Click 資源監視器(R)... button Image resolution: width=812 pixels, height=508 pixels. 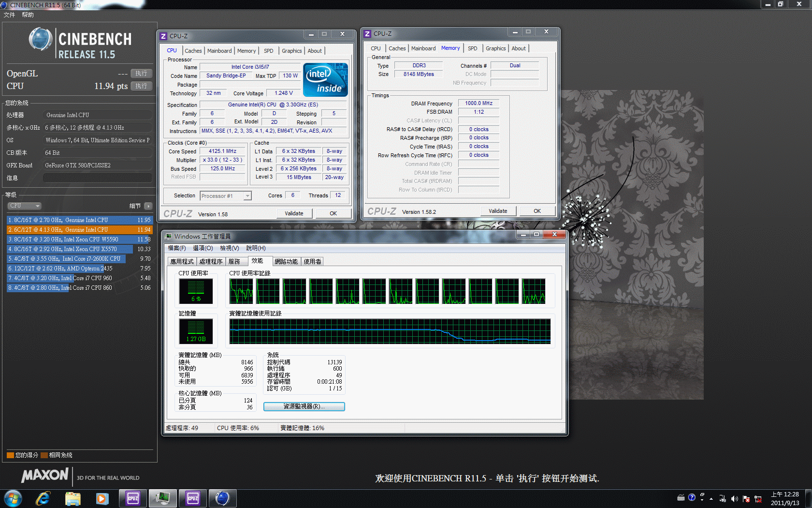point(304,406)
